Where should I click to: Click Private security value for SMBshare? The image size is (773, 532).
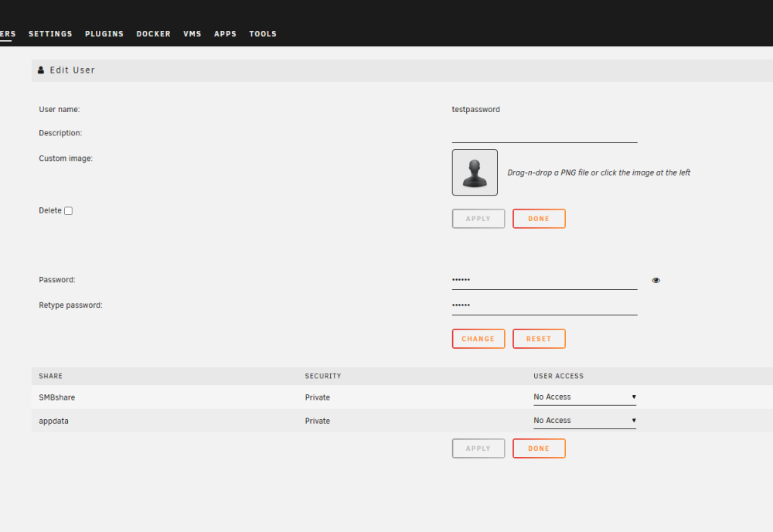(x=318, y=397)
